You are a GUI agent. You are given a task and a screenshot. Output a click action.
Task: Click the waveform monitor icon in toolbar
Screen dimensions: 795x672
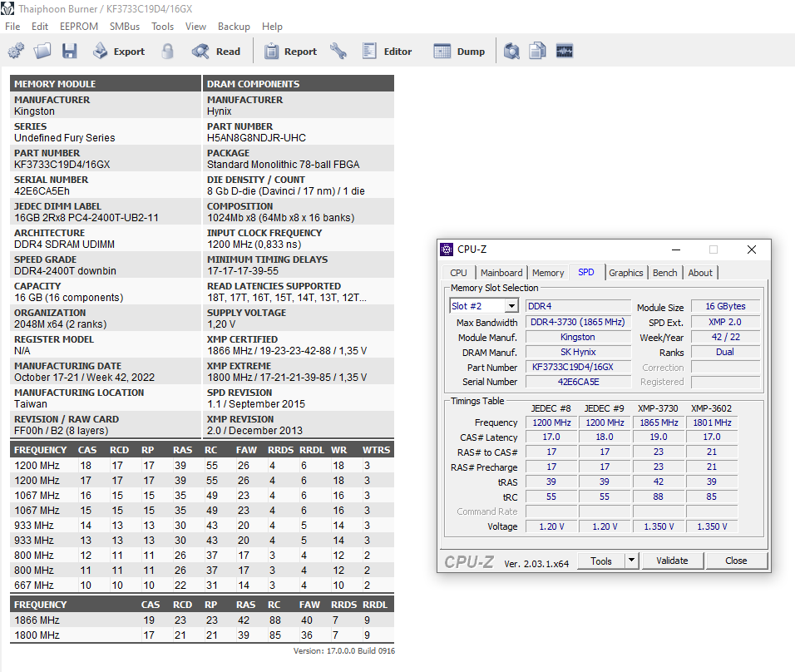[x=565, y=51]
